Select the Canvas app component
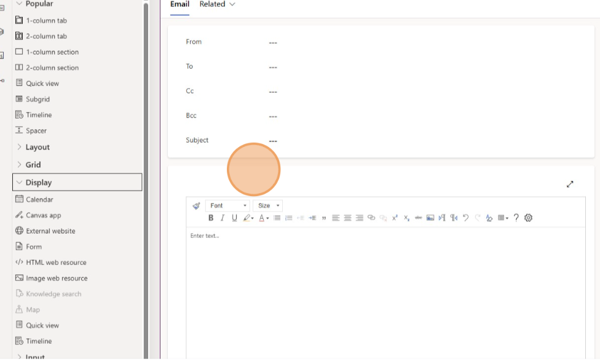The width and height of the screenshot is (600, 364). click(x=38, y=215)
